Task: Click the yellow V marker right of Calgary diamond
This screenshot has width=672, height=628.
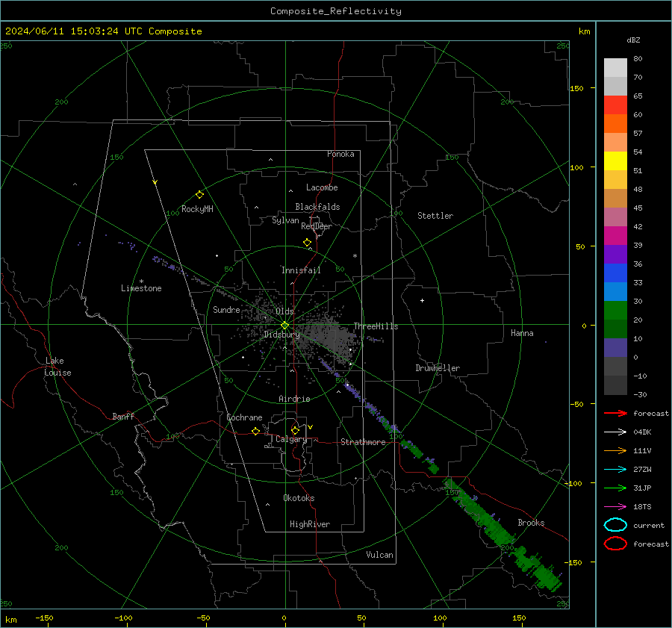Action: (311, 427)
